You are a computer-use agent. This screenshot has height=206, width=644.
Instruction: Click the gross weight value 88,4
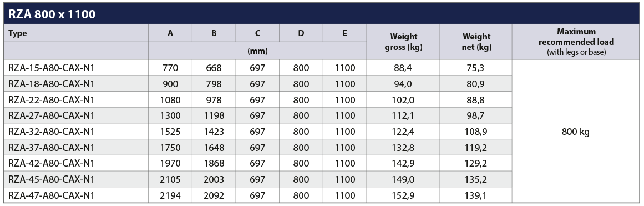click(x=403, y=68)
